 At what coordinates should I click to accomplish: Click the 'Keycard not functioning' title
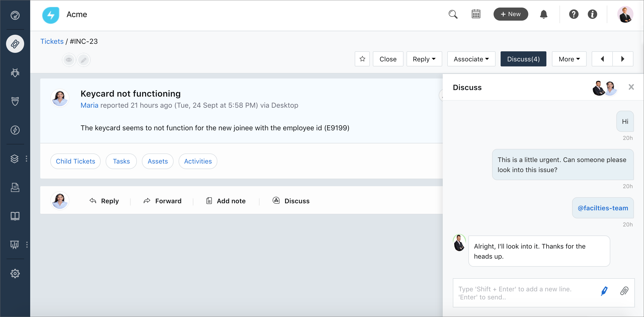pyautogui.click(x=131, y=94)
